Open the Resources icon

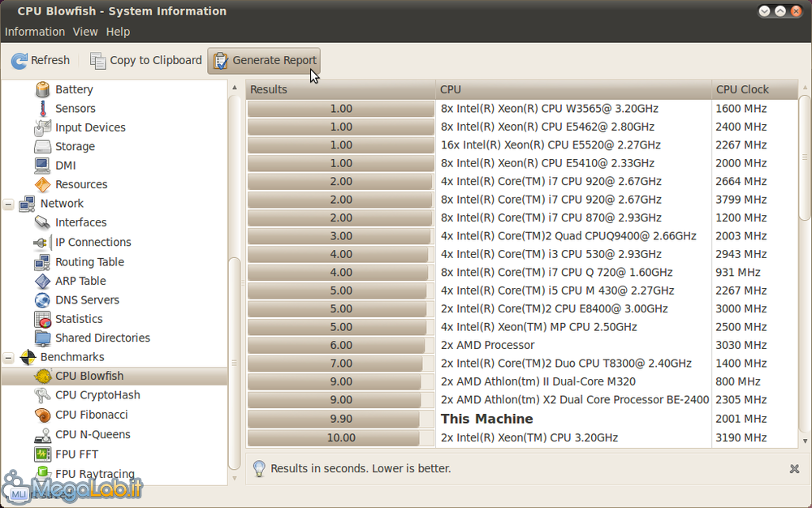point(42,185)
